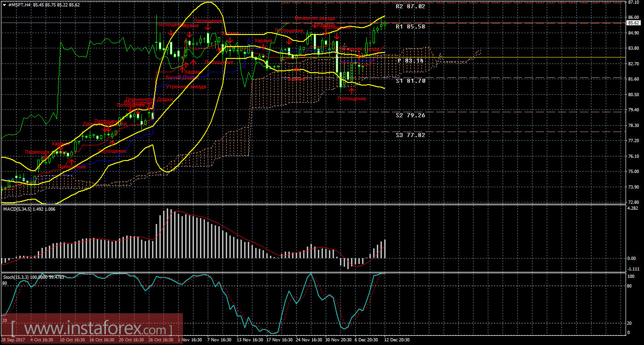The image size is (644, 345).
Task: Click the current price tag 85.62
Action: [634, 23]
